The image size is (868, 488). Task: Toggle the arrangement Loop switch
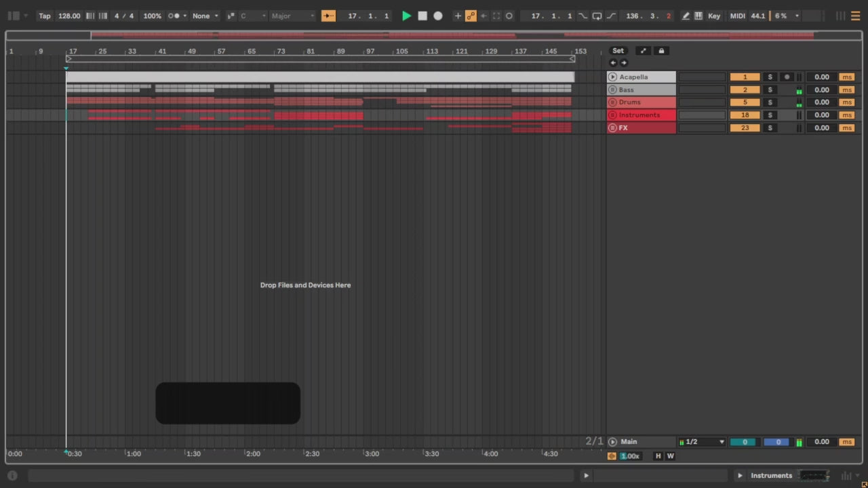click(597, 16)
